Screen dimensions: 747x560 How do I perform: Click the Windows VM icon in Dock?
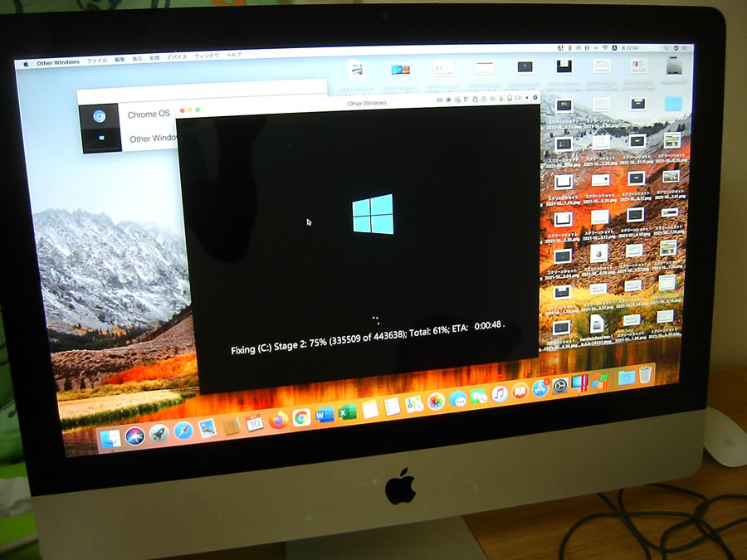pyautogui.click(x=599, y=381)
